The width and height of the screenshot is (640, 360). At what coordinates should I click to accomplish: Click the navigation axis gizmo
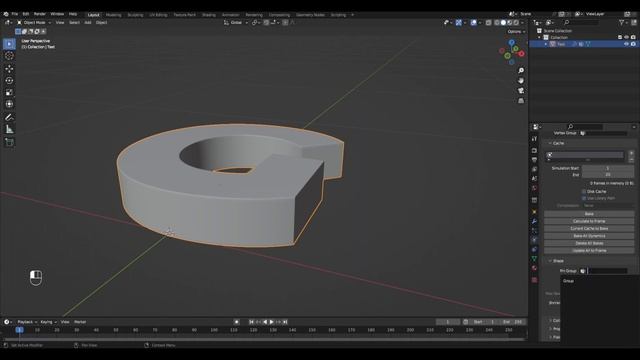511,52
